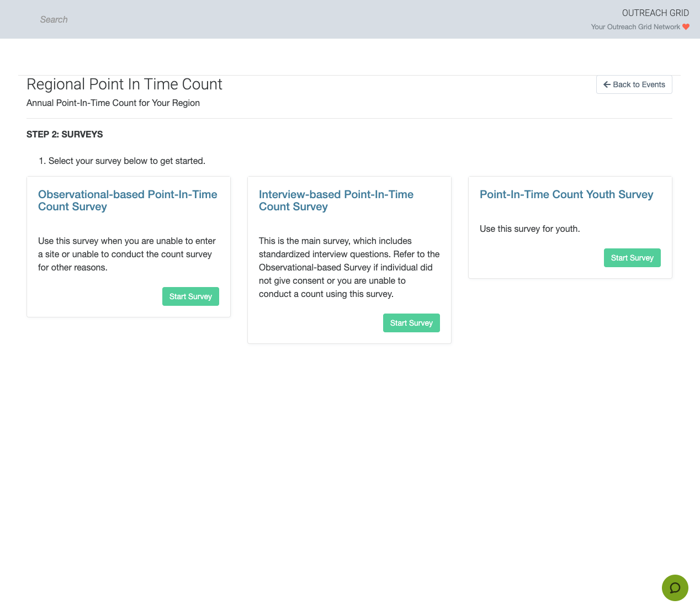Click the Annual Point-In-Time Count subtitle
700x605 pixels.
pos(113,103)
